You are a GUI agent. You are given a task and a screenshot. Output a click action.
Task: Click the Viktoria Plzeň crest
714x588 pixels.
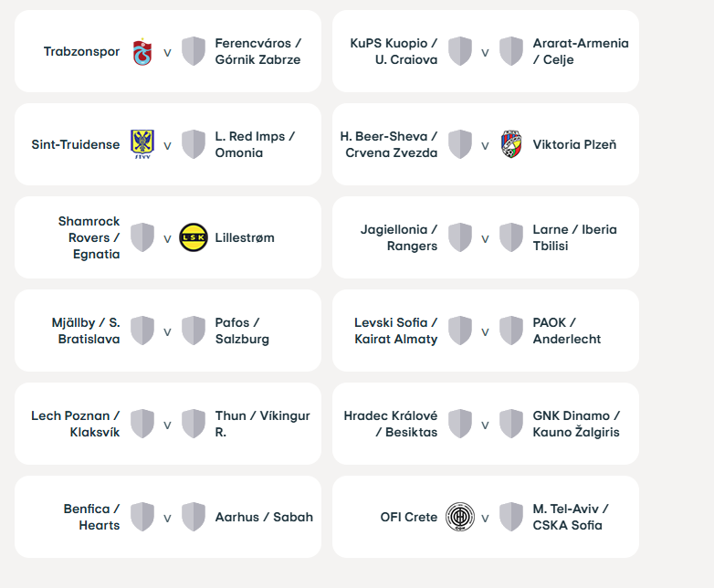click(x=511, y=144)
